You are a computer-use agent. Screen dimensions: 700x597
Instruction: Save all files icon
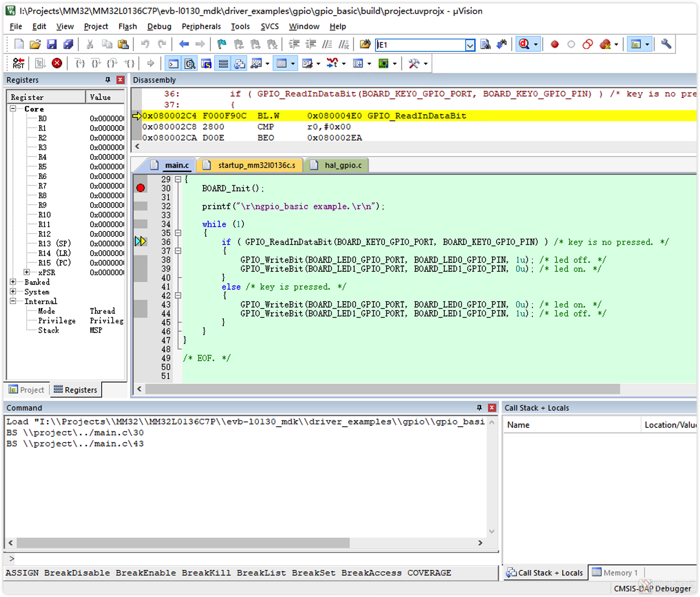68,44
